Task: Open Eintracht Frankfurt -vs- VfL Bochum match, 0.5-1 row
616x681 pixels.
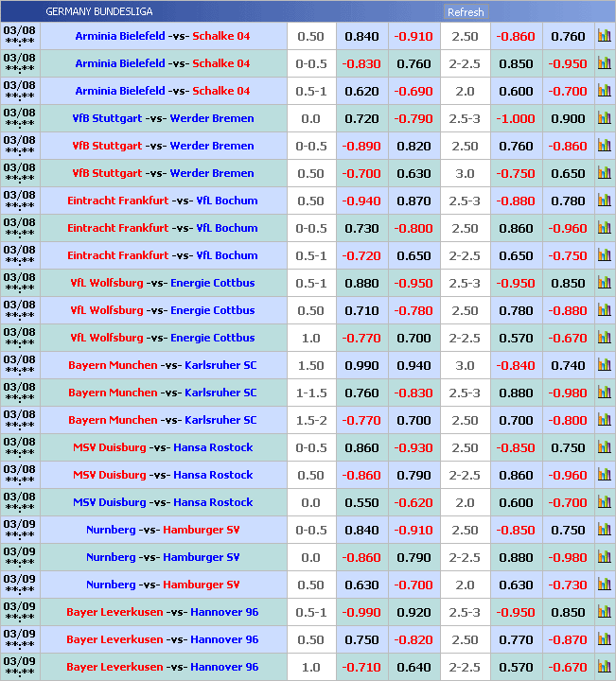Action: (163, 255)
